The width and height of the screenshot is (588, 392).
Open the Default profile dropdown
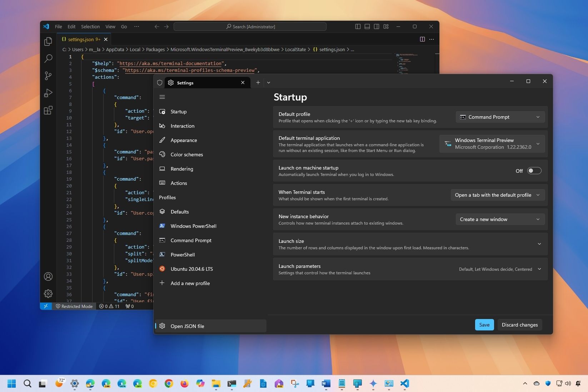coord(499,117)
